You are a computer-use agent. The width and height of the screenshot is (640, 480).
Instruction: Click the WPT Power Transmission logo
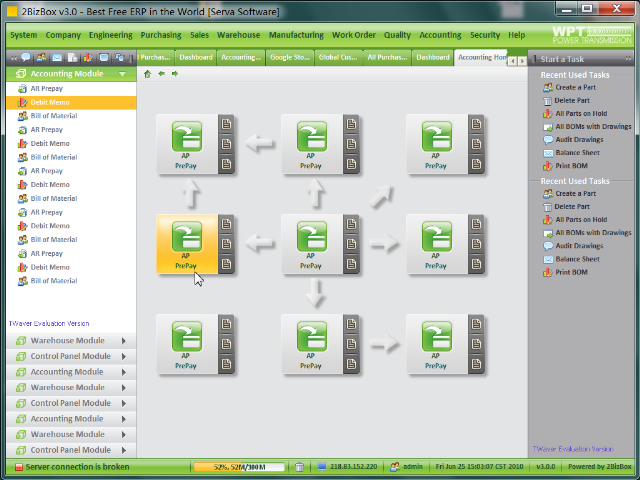[591, 35]
